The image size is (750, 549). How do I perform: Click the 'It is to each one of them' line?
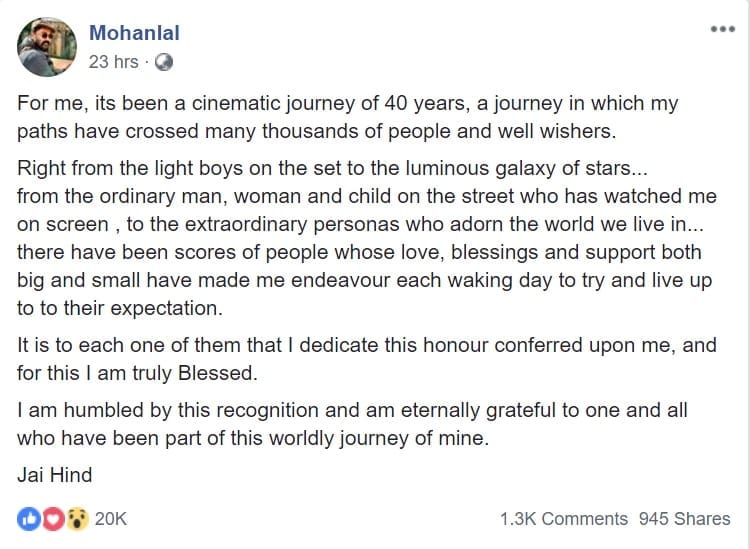(x=367, y=345)
